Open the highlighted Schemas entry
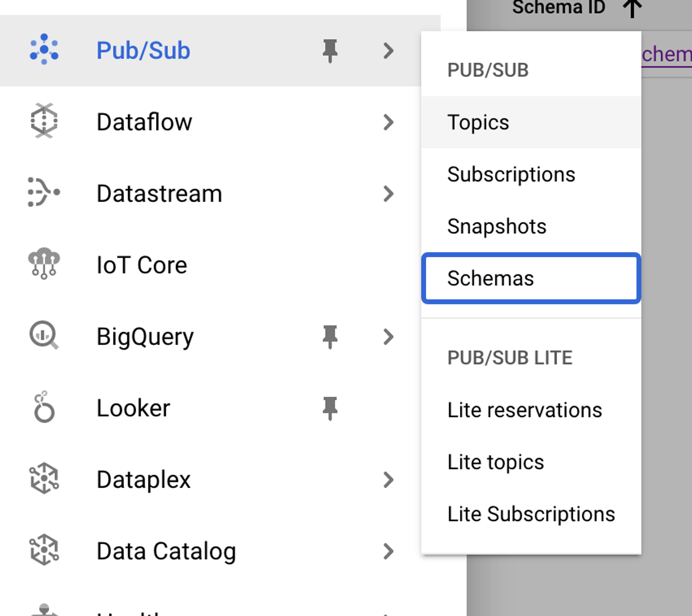The height and width of the screenshot is (616, 692). point(490,278)
